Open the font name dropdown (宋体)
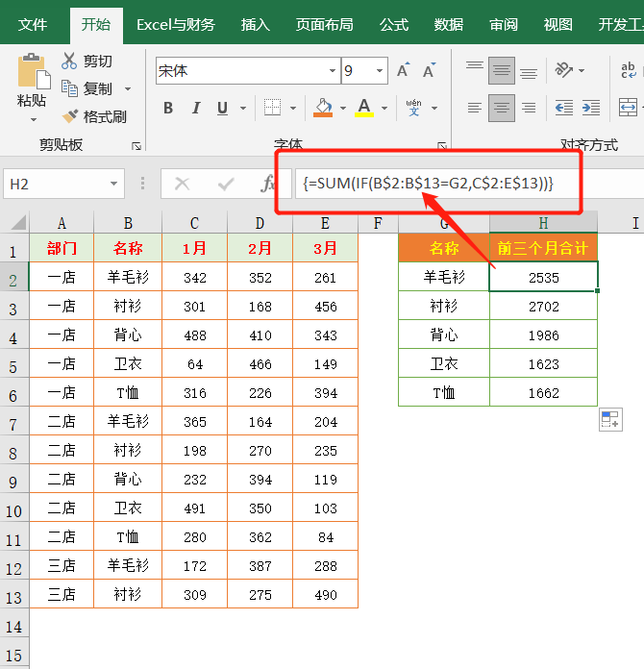The height and width of the screenshot is (669, 644). tap(333, 71)
